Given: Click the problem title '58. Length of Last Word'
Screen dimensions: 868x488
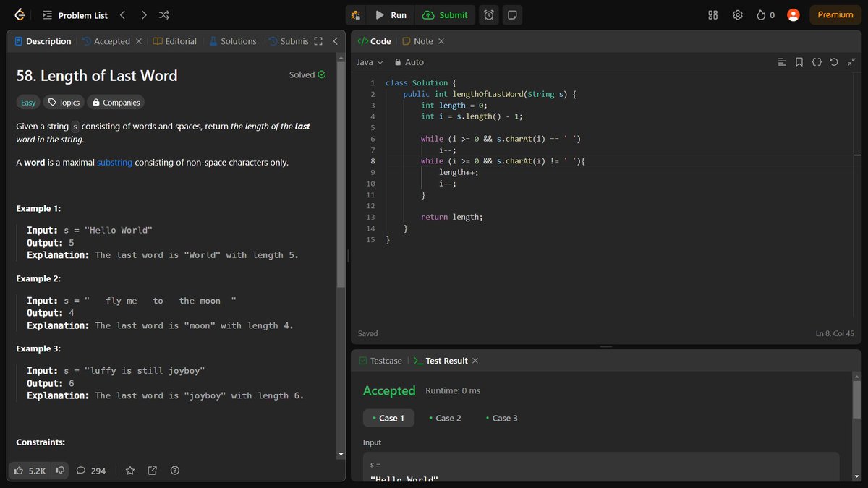Looking at the screenshot, I should pos(97,75).
